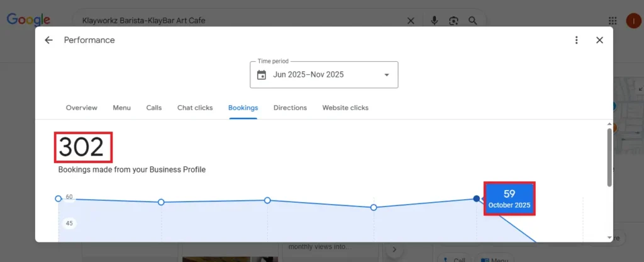Click the first chart data point near 60
This screenshot has height=262, width=644.
click(x=58, y=198)
